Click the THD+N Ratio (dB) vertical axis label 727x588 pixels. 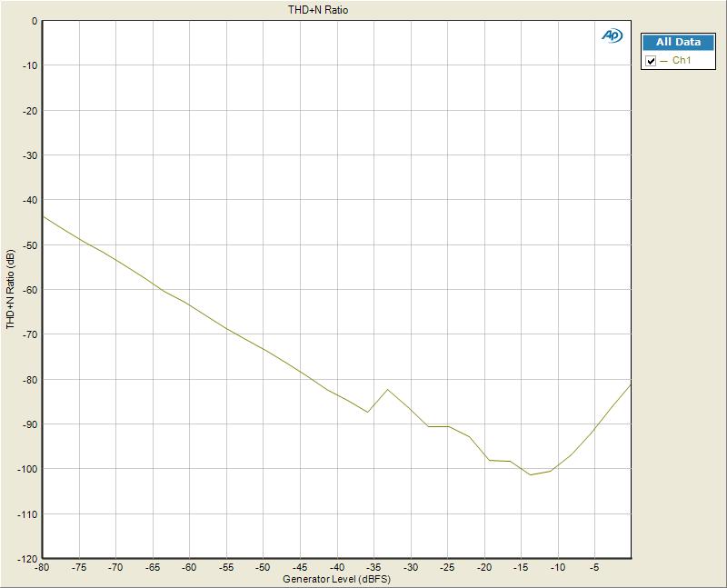[x=10, y=289]
